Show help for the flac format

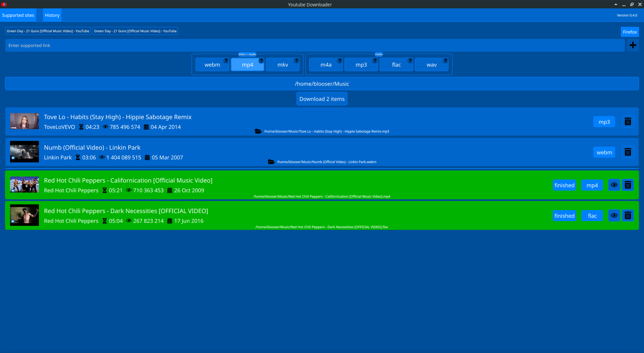[410, 61]
